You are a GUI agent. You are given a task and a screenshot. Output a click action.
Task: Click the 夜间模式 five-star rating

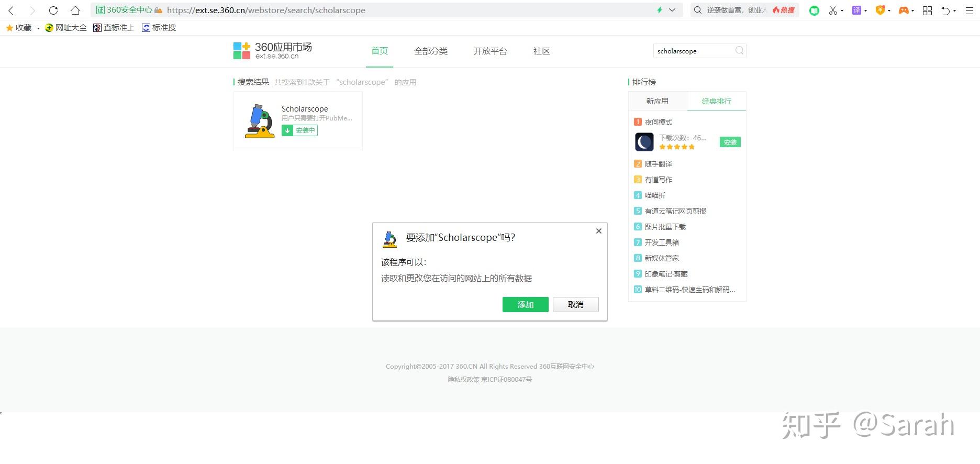(x=677, y=147)
